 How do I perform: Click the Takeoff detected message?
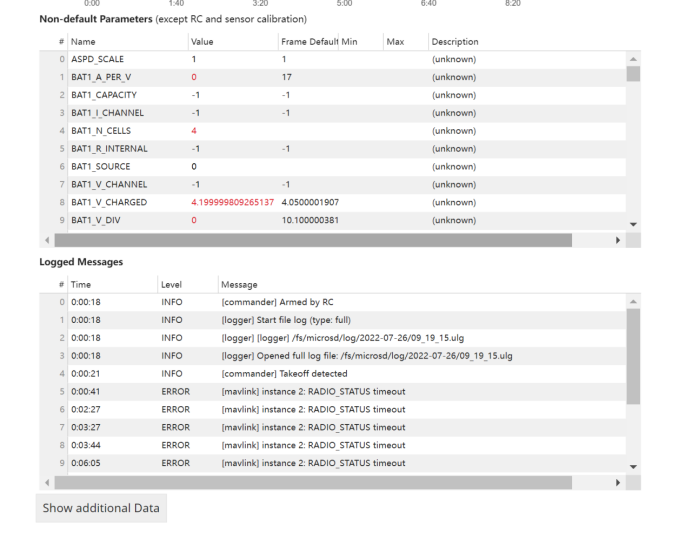(284, 374)
